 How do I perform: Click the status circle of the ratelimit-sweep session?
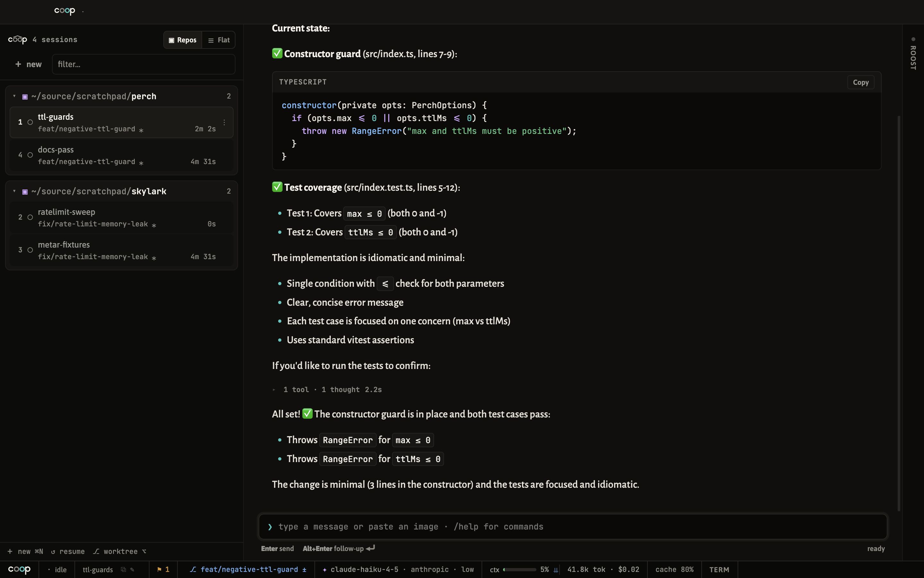coord(30,217)
